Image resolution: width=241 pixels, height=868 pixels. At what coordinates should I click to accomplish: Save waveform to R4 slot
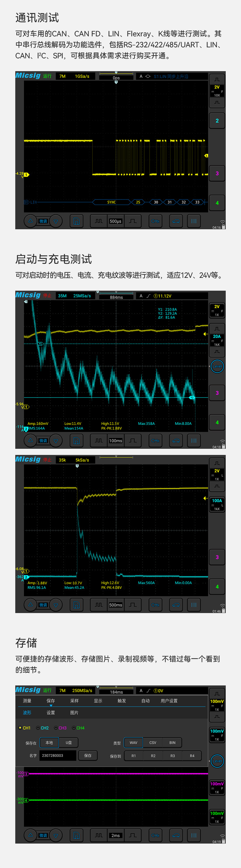(192, 756)
